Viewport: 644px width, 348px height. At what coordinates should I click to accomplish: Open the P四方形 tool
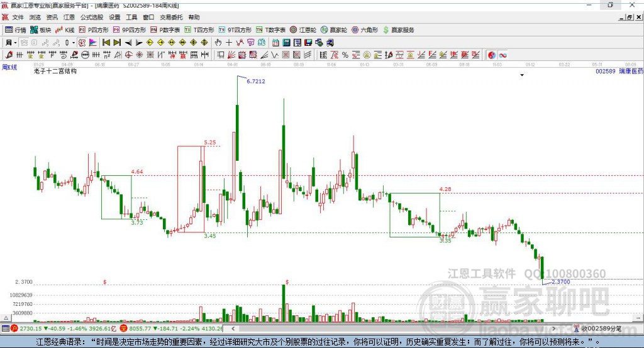(94, 30)
